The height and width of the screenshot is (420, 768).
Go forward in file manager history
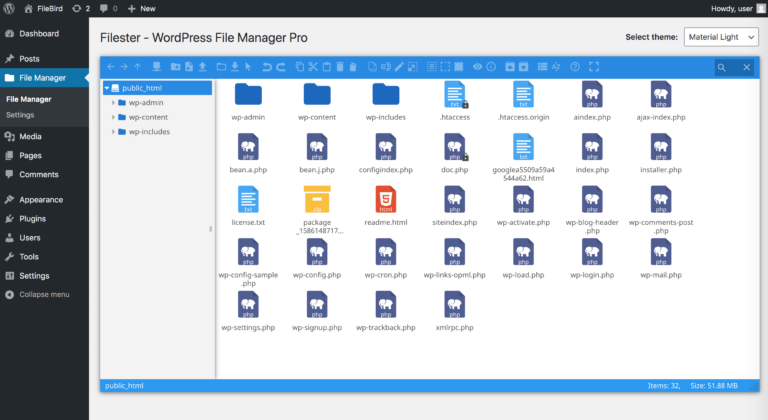pyautogui.click(x=124, y=67)
